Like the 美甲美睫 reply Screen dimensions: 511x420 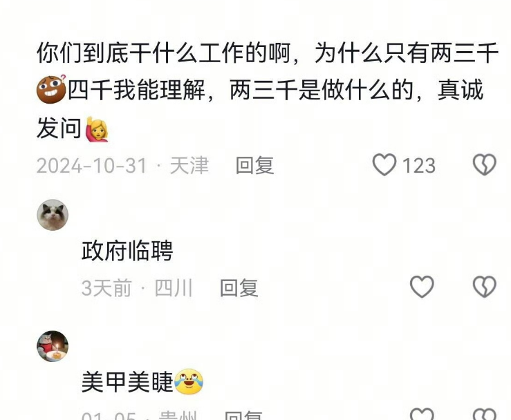422,414
